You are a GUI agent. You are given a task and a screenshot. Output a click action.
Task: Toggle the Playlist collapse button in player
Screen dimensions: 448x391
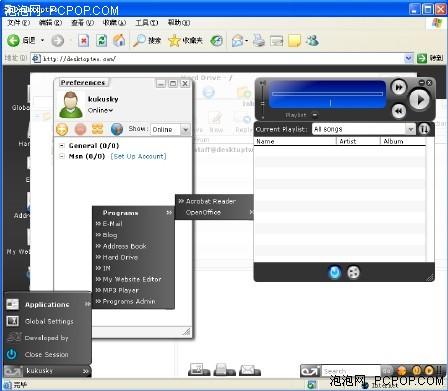315,115
